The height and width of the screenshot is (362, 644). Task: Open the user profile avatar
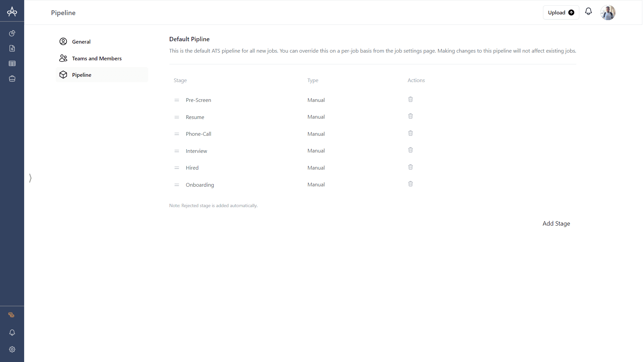pyautogui.click(x=607, y=12)
